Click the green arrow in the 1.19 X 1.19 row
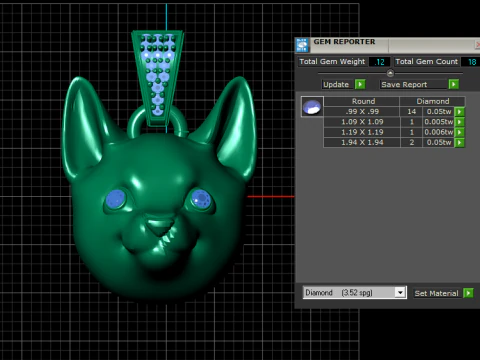 click(x=459, y=132)
